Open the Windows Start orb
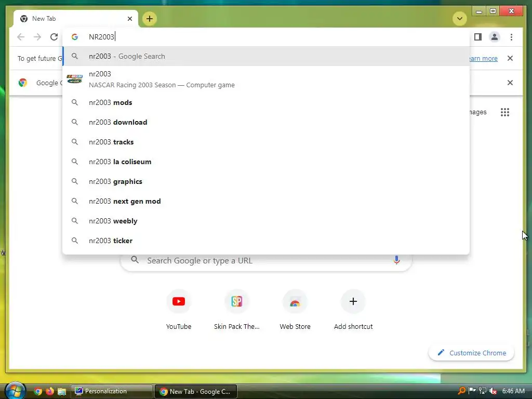 [x=15, y=391]
